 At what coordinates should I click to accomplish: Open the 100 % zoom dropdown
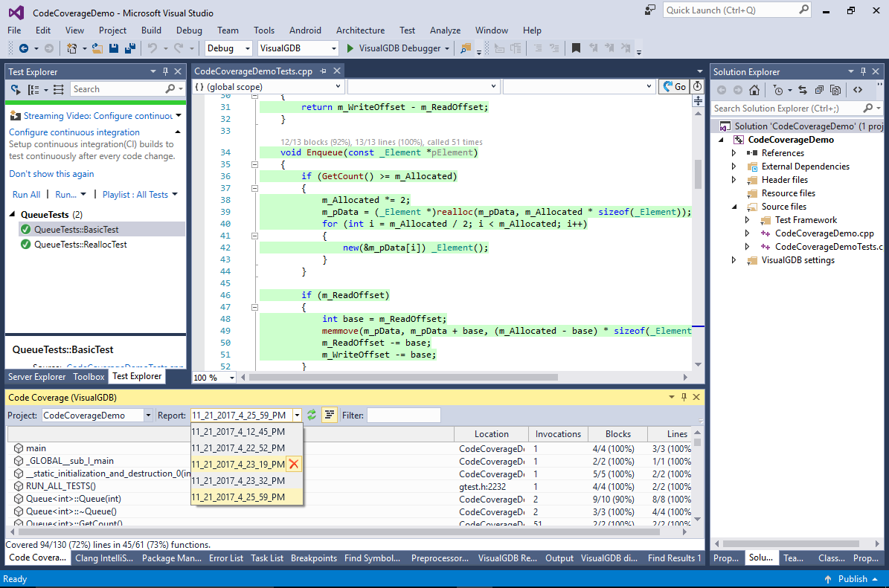click(232, 378)
